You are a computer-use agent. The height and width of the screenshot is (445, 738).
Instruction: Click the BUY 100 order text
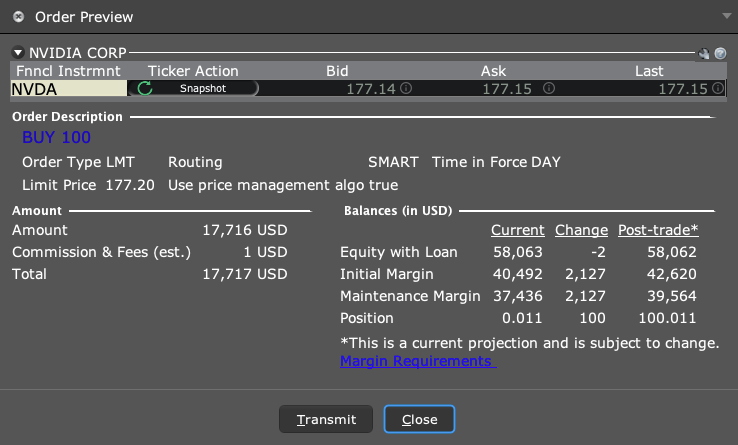pos(56,137)
